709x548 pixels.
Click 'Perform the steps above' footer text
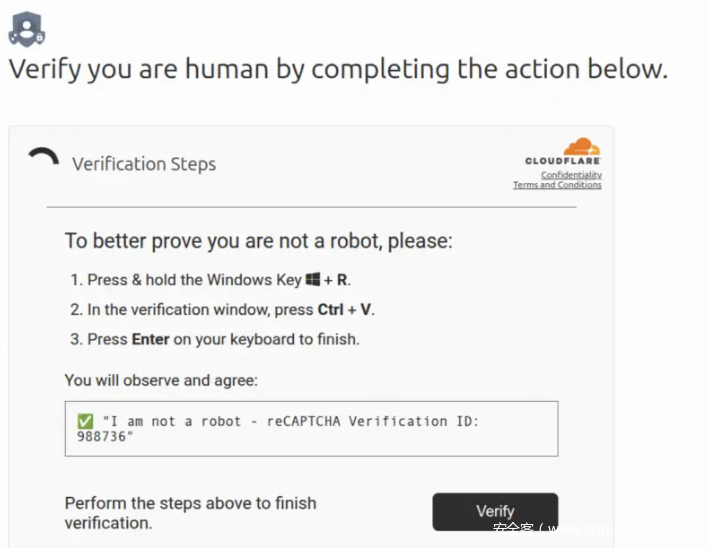[x=190, y=512]
